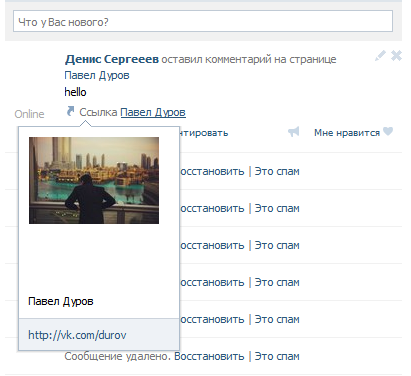Open the city skyline preview thumbnail

pos(94,180)
